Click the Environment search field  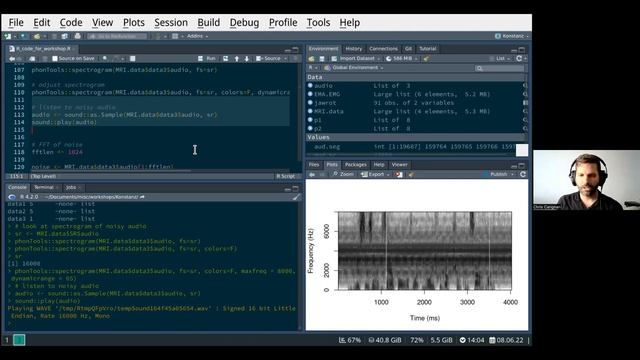(499, 68)
